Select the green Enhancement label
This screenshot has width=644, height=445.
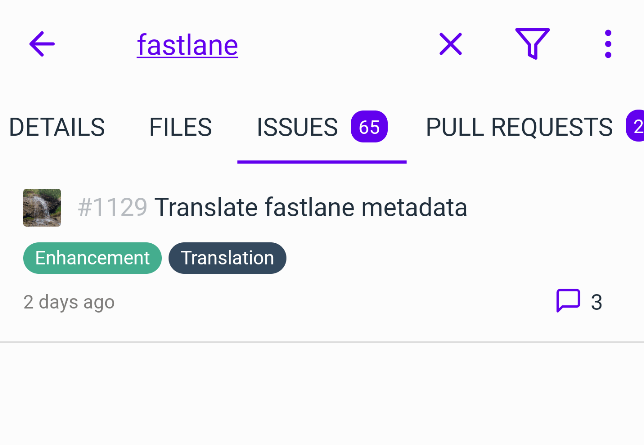point(92,258)
